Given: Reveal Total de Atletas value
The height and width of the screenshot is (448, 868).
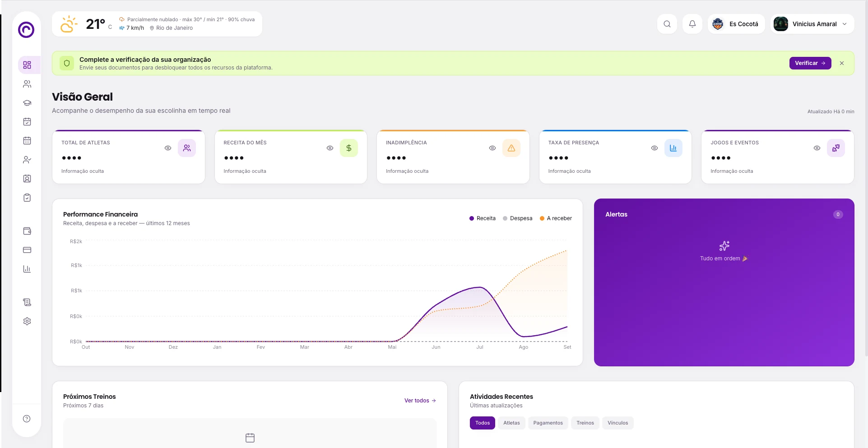Looking at the screenshot, I should [x=168, y=148].
